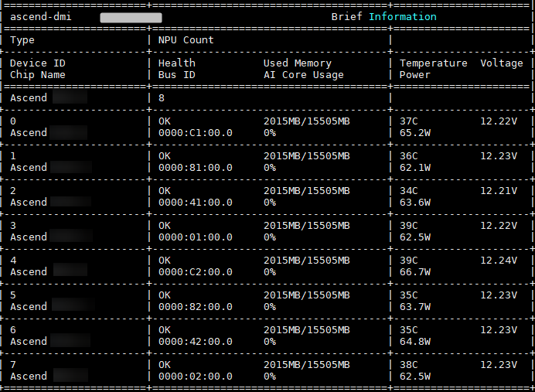Click the 'Power' header
This screenshot has width=535, height=392.
point(415,75)
